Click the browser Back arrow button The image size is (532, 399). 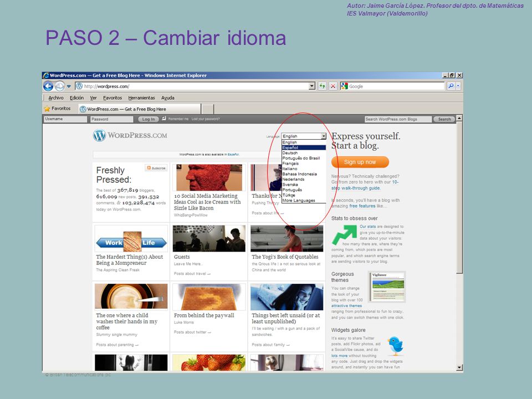[48, 86]
